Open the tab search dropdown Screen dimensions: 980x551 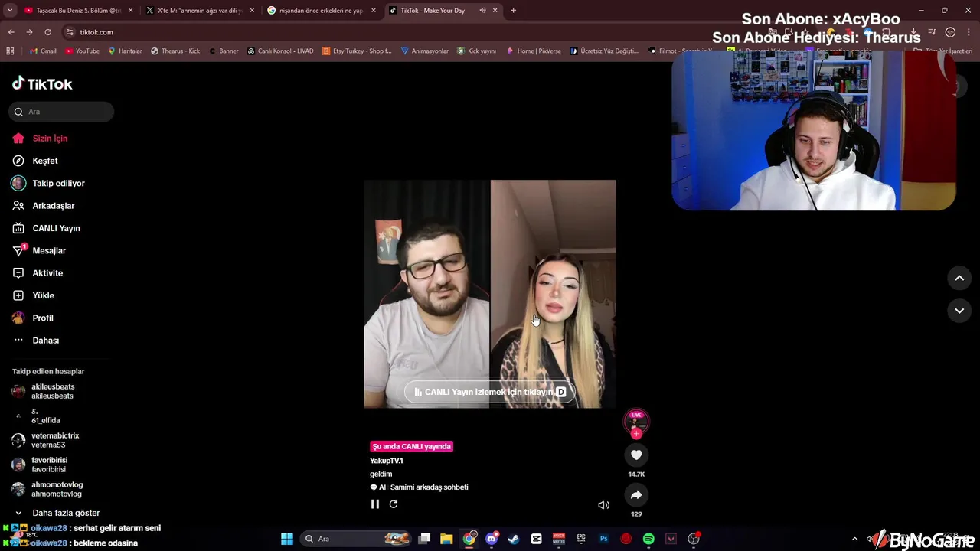click(x=10, y=11)
